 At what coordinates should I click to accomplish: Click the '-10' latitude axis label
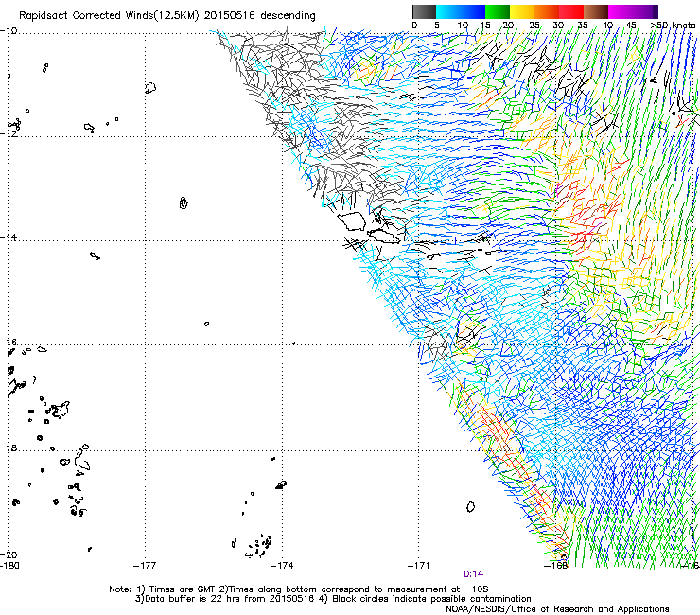click(9, 31)
